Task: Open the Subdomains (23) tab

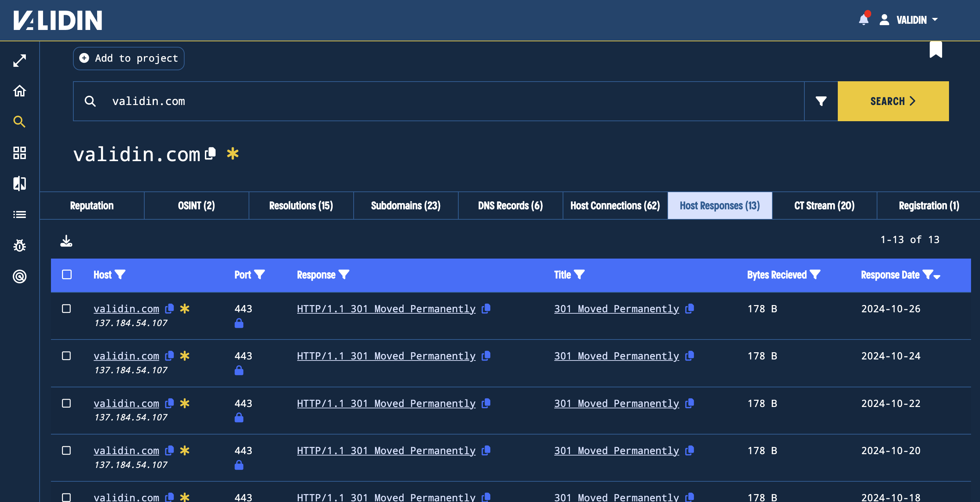Action: pos(406,206)
